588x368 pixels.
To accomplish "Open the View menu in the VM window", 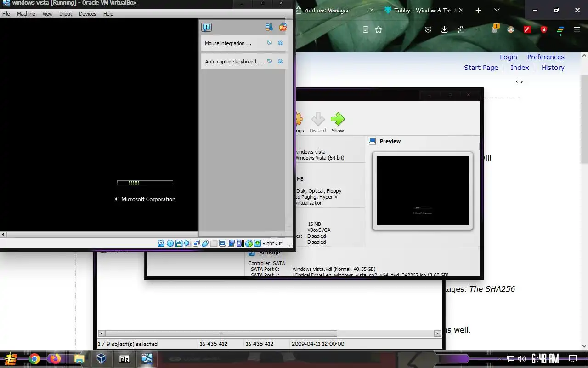I will tap(48, 14).
